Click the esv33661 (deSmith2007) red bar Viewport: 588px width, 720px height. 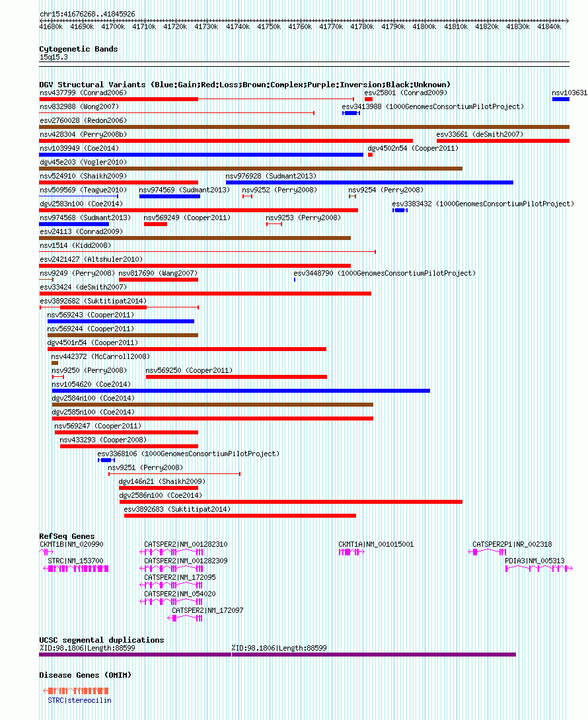[x=503, y=141]
